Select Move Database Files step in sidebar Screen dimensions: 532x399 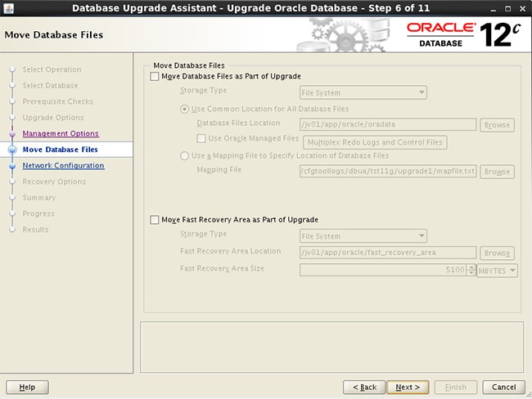[x=60, y=150]
